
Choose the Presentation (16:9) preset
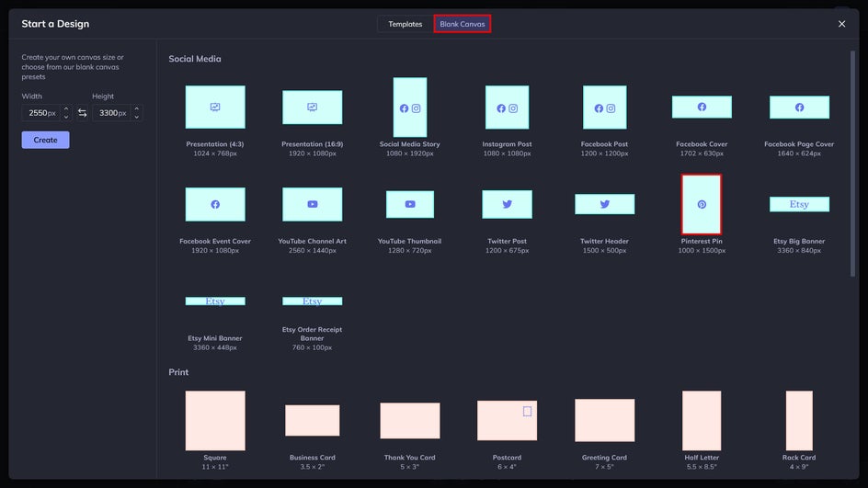tap(313, 108)
